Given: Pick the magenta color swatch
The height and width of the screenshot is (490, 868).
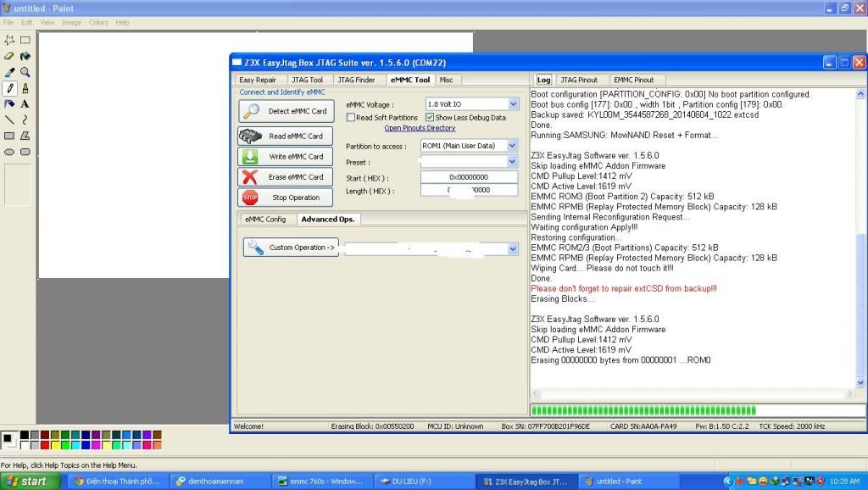Looking at the screenshot, I should [96, 444].
